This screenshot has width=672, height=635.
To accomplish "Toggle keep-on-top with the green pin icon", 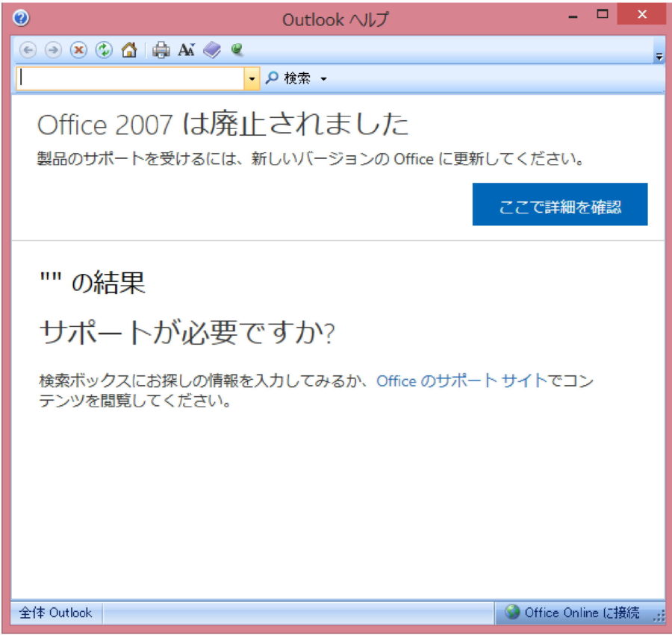I will pos(237,49).
